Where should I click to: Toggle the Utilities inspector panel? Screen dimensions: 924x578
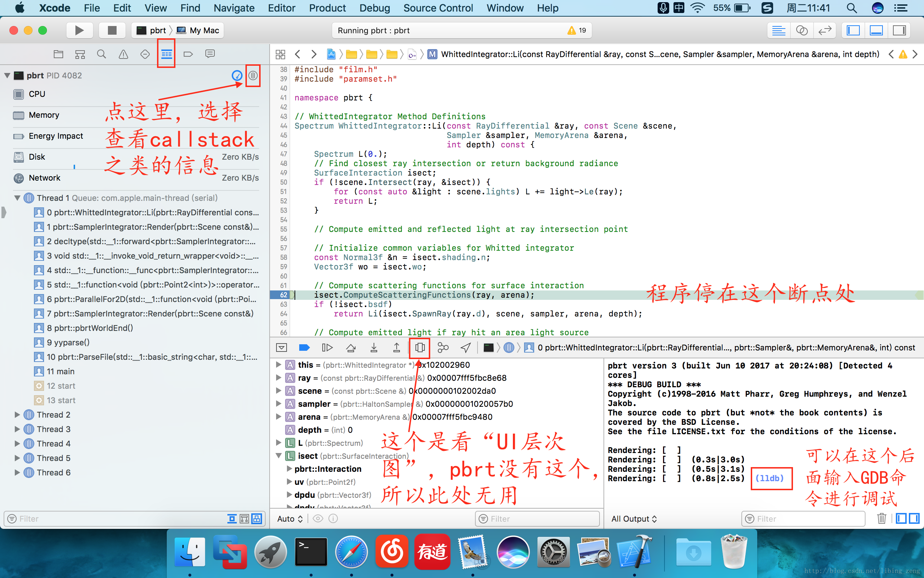click(x=899, y=30)
